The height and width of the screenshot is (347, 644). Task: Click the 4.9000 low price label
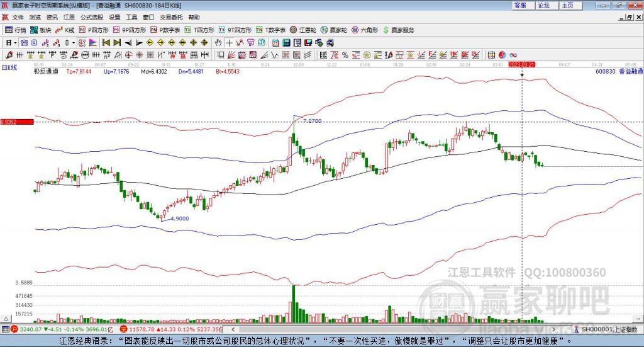[x=180, y=219]
